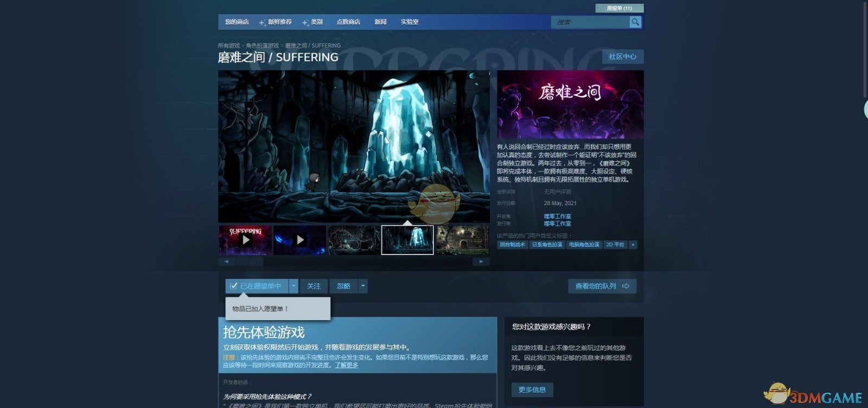This screenshot has width=868, height=408.
Task: Open the 磨难之间 / SUFFERING breadcrumb link
Action: pos(313,46)
